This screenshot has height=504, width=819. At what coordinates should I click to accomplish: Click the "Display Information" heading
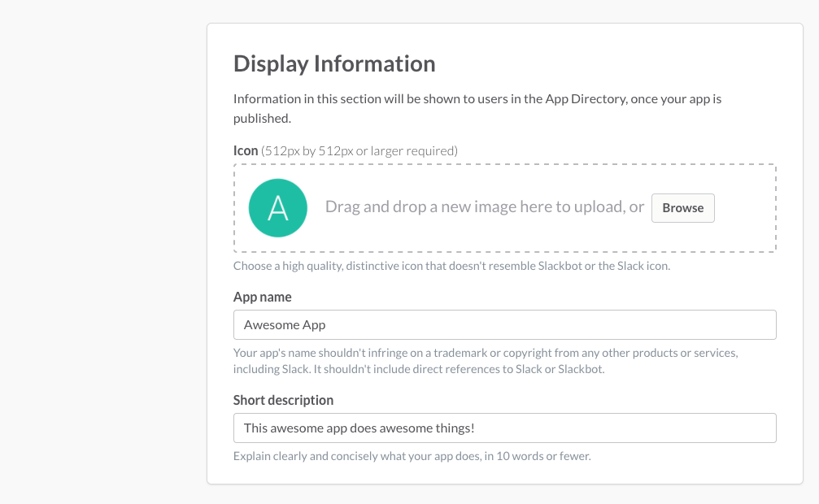(334, 63)
